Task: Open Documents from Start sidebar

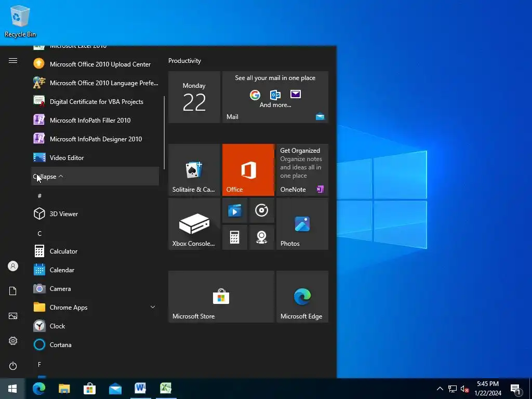Action: pyautogui.click(x=13, y=291)
